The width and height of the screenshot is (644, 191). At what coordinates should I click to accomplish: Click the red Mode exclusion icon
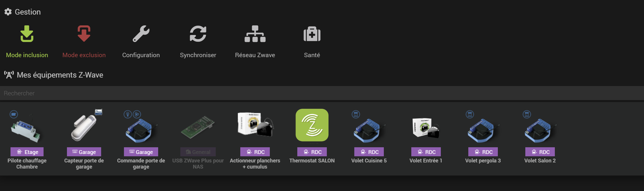click(84, 34)
